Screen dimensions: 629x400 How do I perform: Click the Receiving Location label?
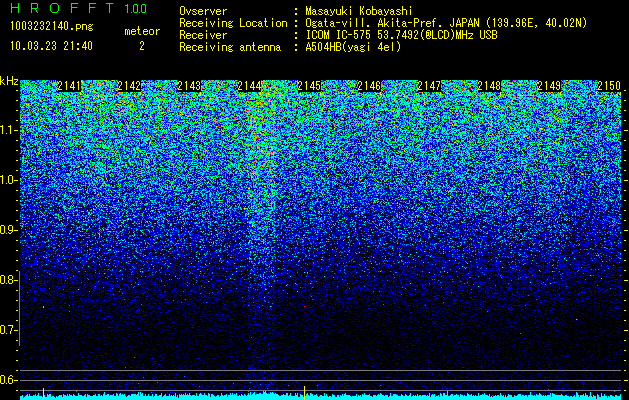[233, 23]
